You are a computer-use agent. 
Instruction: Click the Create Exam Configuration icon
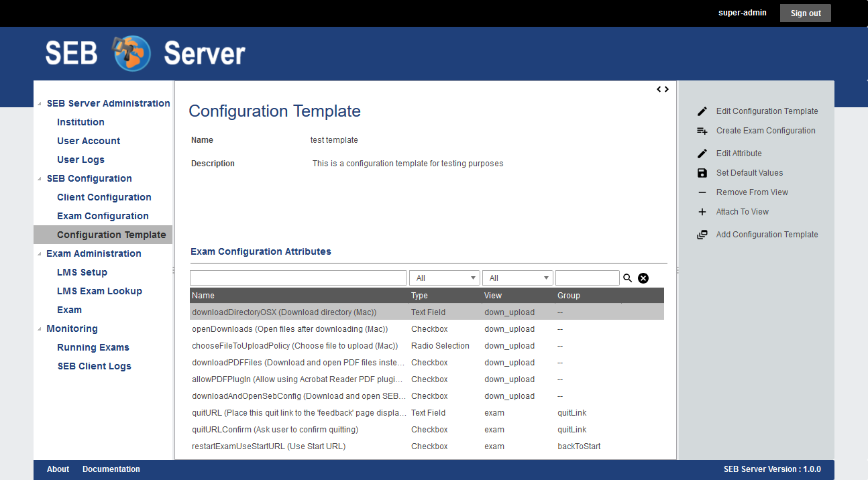tap(702, 131)
